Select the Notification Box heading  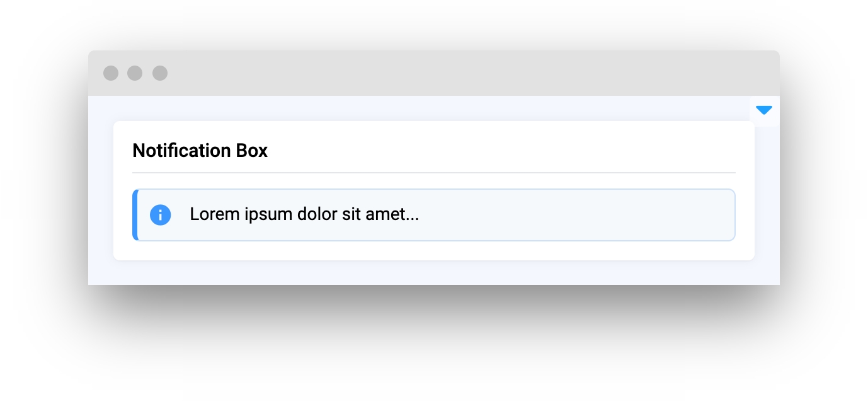coord(200,151)
